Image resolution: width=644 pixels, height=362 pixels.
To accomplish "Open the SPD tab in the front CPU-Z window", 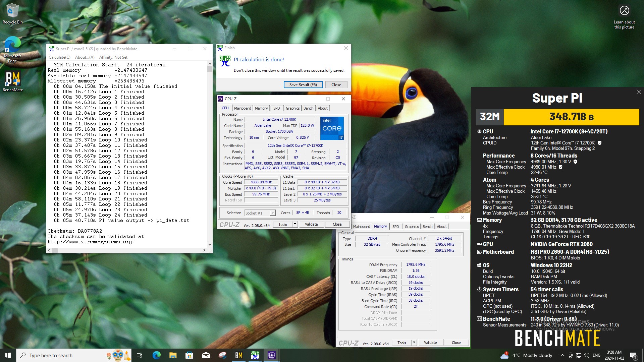I will [x=276, y=108].
